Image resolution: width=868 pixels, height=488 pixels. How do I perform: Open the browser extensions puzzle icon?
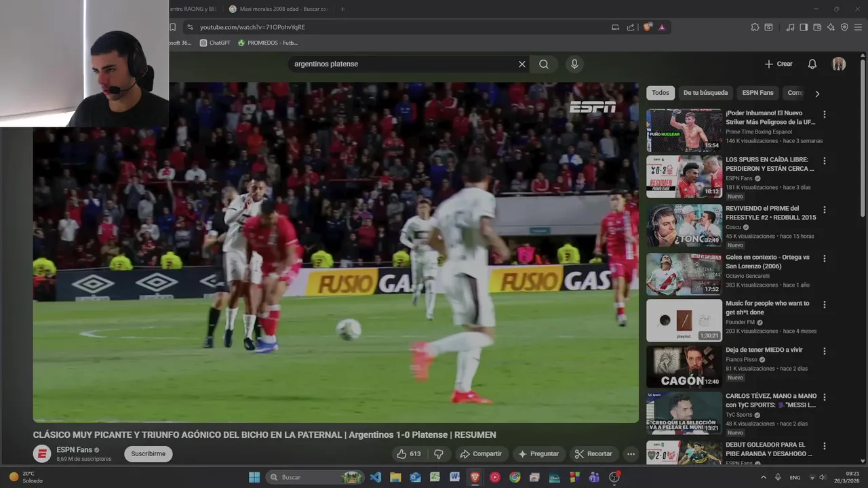point(755,27)
